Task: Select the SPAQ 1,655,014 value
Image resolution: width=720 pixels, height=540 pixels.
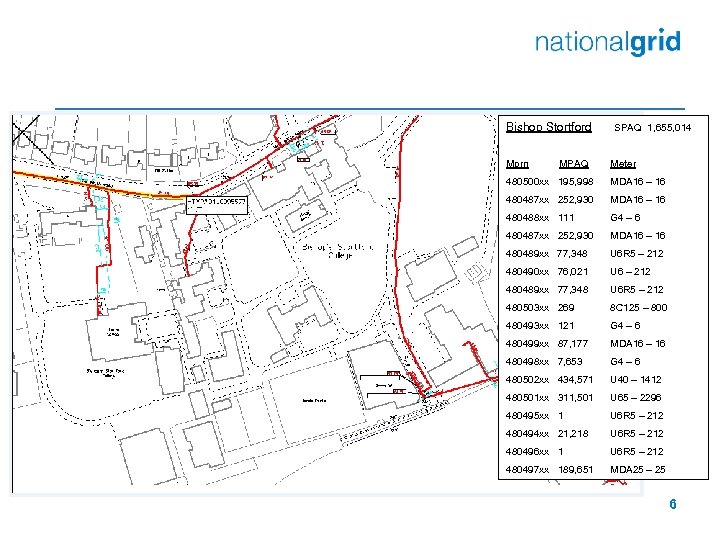Action: (x=652, y=128)
